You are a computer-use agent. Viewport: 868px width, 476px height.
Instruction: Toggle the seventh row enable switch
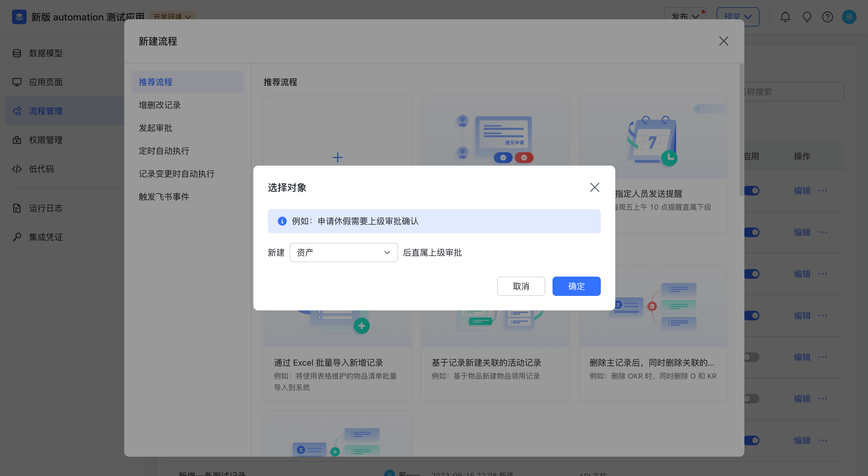[752, 440]
